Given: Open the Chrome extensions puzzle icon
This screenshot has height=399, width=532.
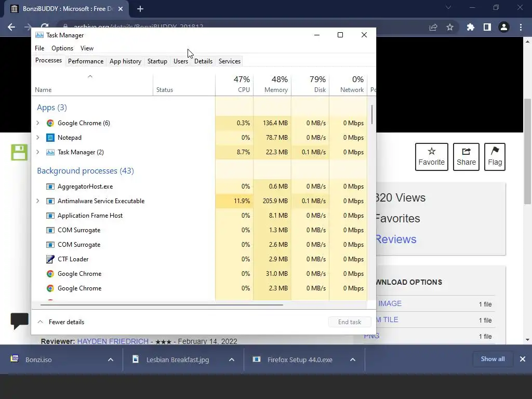Looking at the screenshot, I should (470, 27).
